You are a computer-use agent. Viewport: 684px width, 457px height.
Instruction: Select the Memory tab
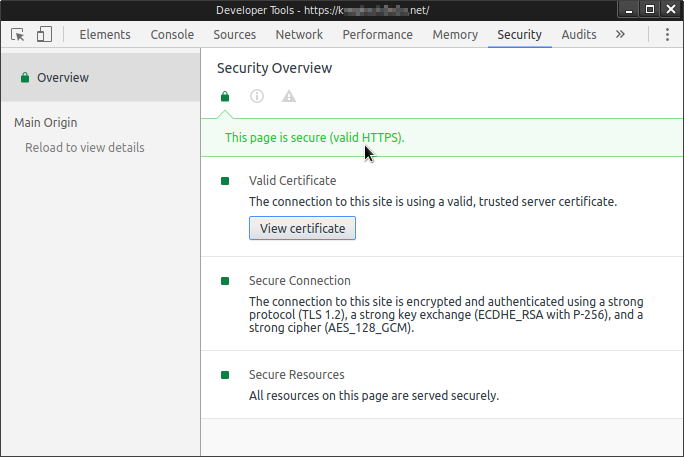click(455, 34)
